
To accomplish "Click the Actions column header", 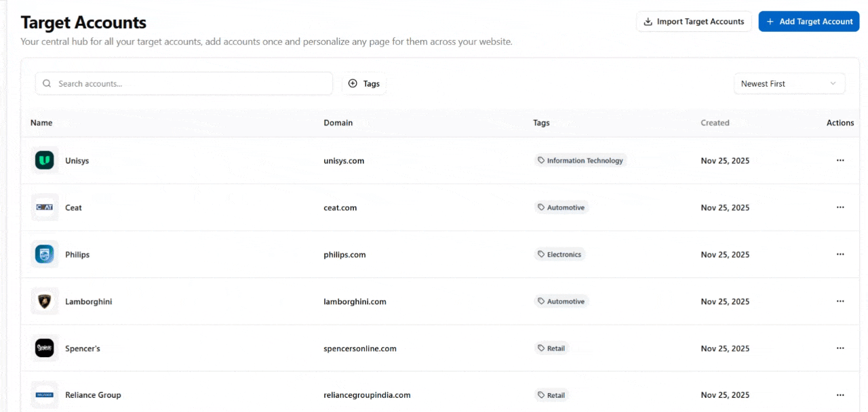I will tap(840, 123).
